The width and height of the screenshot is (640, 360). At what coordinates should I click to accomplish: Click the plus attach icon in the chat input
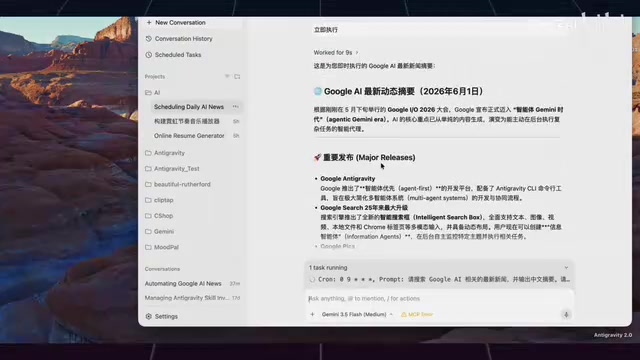pyautogui.click(x=312, y=314)
